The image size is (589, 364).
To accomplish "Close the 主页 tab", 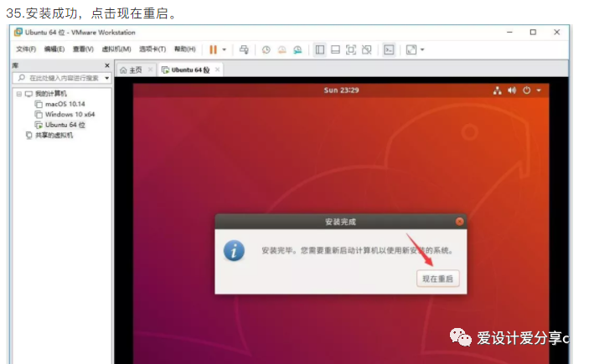I will pos(150,69).
